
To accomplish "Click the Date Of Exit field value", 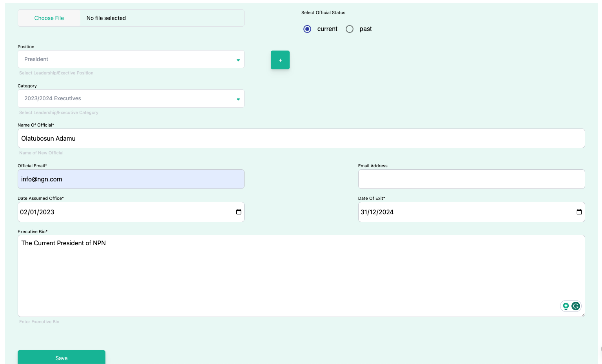I will [377, 212].
